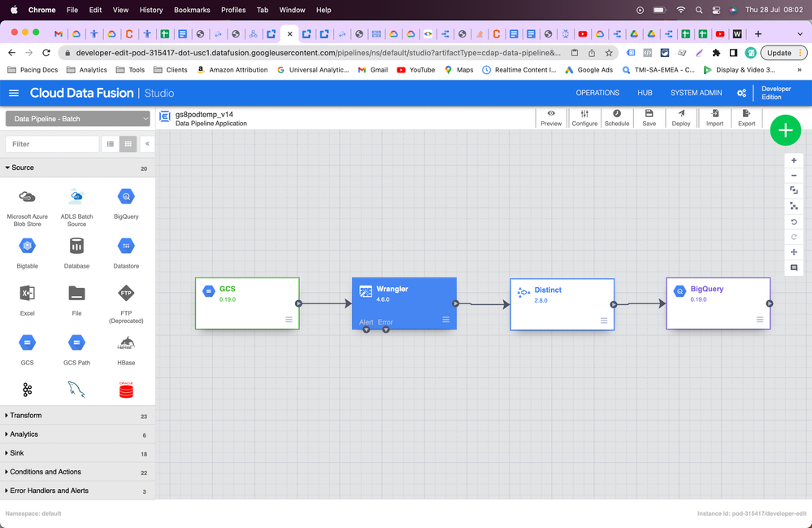Align pipeline nodes automatically
The image size is (812, 528).
click(x=793, y=206)
